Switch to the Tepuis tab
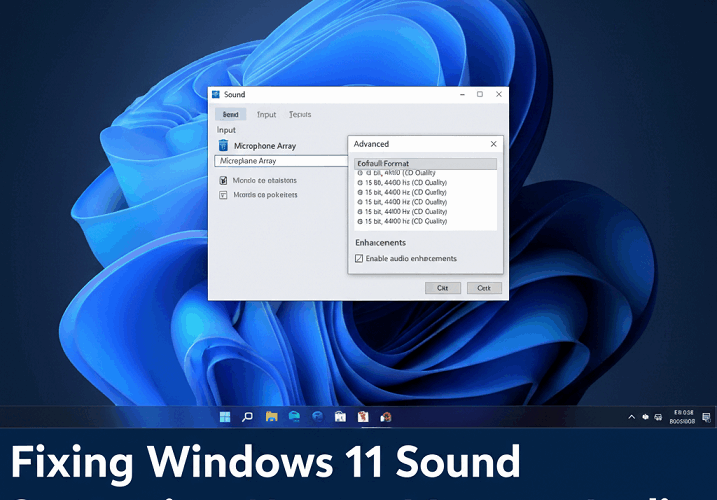This screenshot has width=717, height=500. tap(300, 114)
